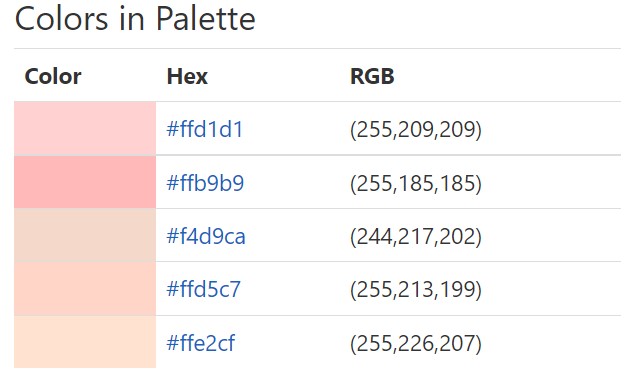Select the #ffb9b9 pink color swatch
This screenshot has width=632, height=375.
click(85, 182)
